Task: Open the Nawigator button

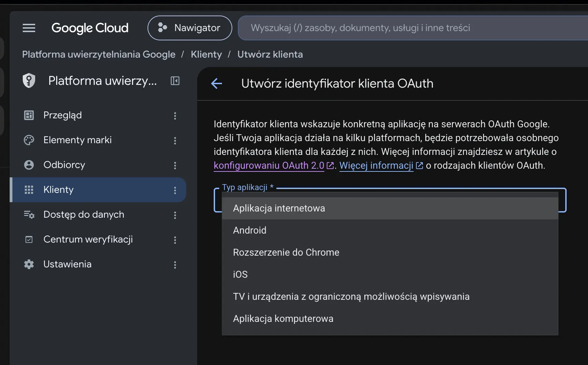Action: tap(190, 28)
